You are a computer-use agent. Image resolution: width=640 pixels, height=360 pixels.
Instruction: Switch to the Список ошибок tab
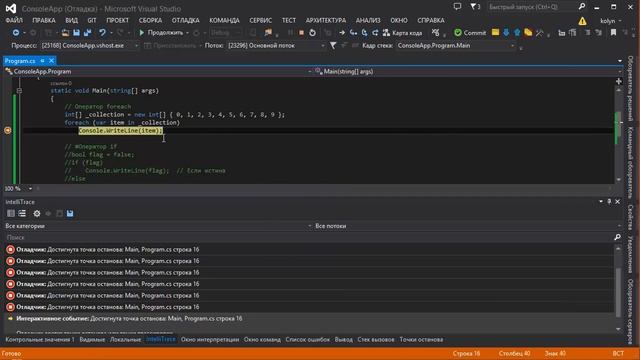pos(307,340)
